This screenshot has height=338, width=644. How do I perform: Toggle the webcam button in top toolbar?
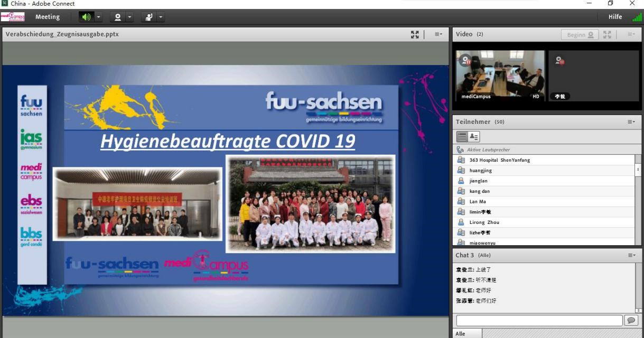[117, 17]
